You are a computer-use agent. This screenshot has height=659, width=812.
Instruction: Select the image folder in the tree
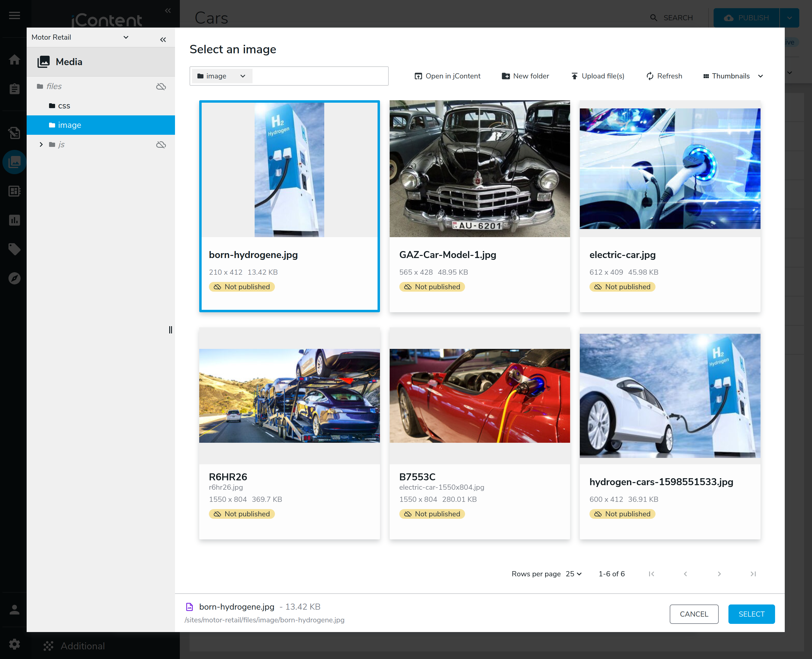click(69, 125)
